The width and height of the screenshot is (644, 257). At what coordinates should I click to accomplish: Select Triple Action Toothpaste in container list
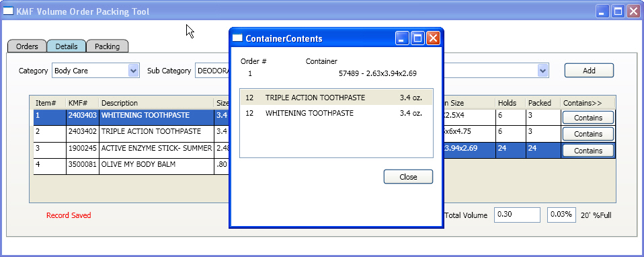[336, 98]
